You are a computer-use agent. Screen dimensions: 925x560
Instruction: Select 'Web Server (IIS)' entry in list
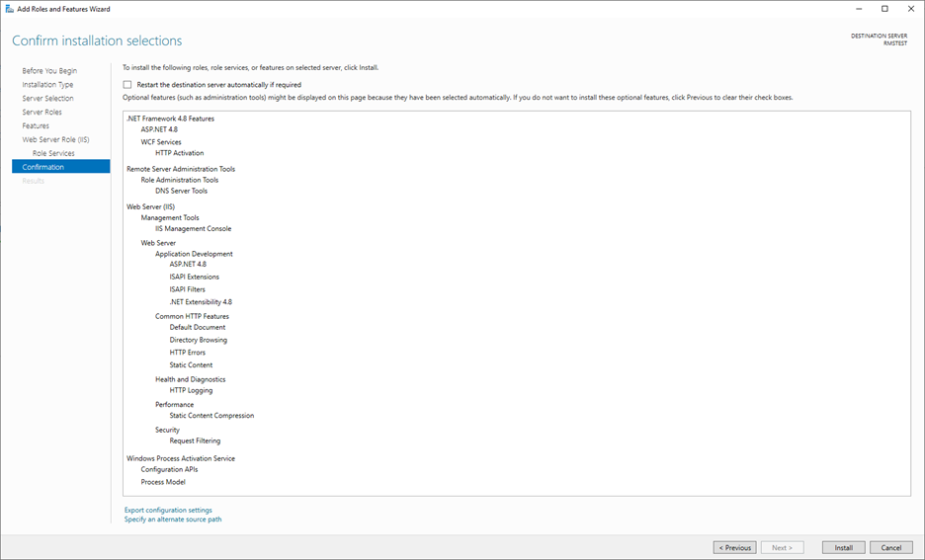click(x=150, y=206)
